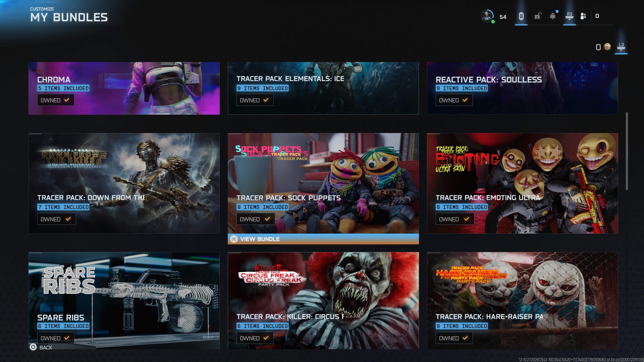
Task: Click the open padlock icon
Action: coord(538,16)
